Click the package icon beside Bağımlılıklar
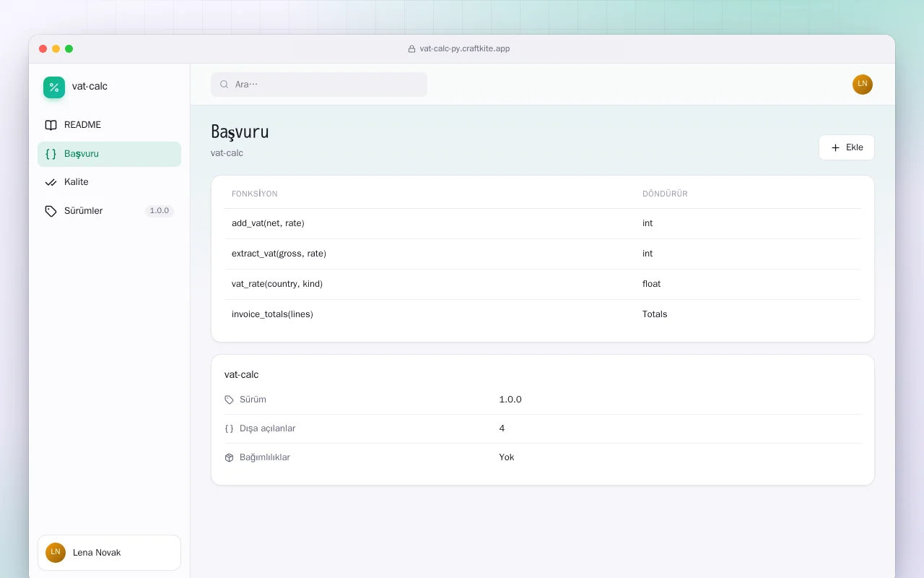The height and width of the screenshot is (578, 924). pos(230,457)
